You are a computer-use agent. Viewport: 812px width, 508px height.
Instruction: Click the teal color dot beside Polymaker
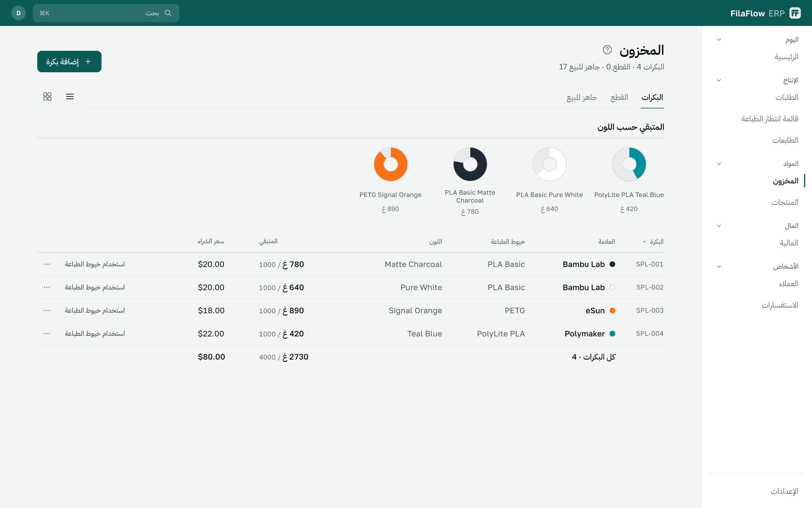coord(612,334)
